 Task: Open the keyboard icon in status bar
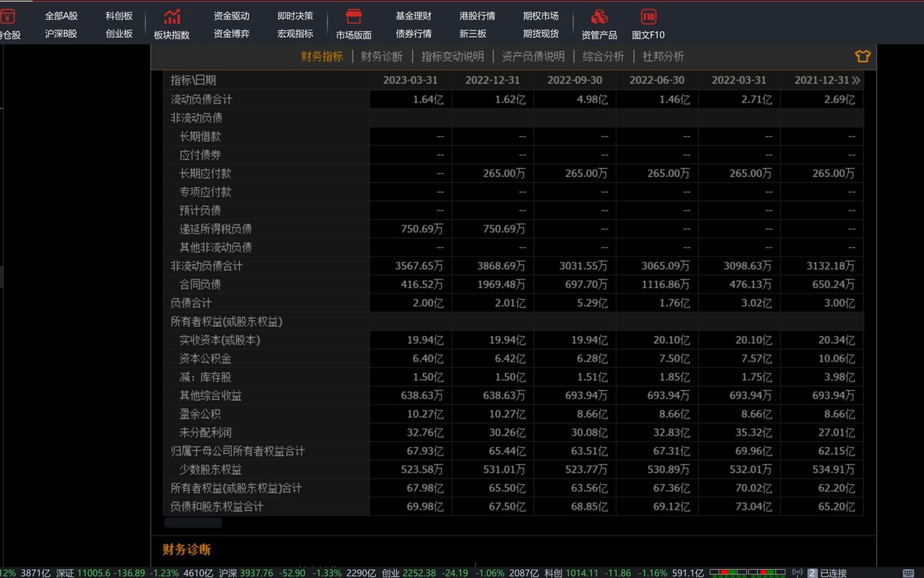[909, 573]
